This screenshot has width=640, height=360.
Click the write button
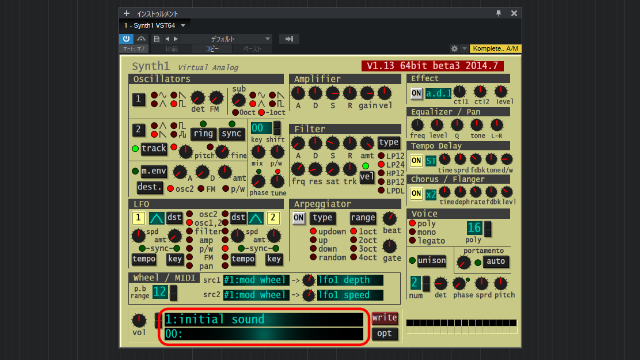tap(384, 318)
